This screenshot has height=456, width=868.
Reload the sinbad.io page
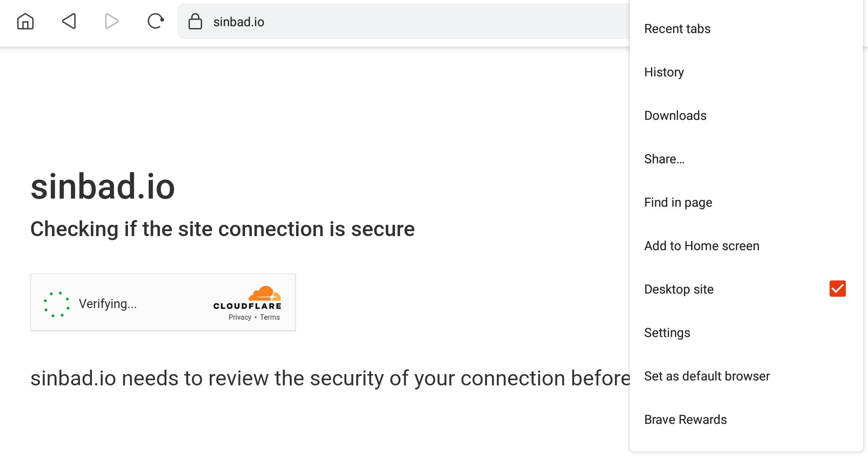(156, 21)
